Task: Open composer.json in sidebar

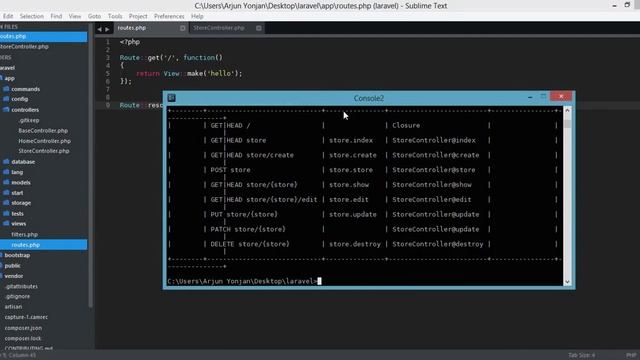Action: coord(23,328)
